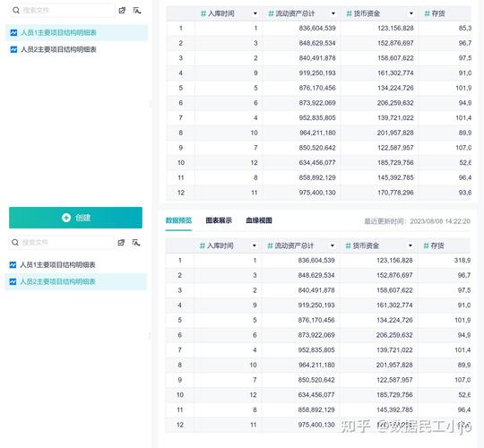Viewport: 484px width, 448px height.
Task: Click the chart icon of 人员2主要项目结构明细表 in lower list
Action: click(x=13, y=281)
